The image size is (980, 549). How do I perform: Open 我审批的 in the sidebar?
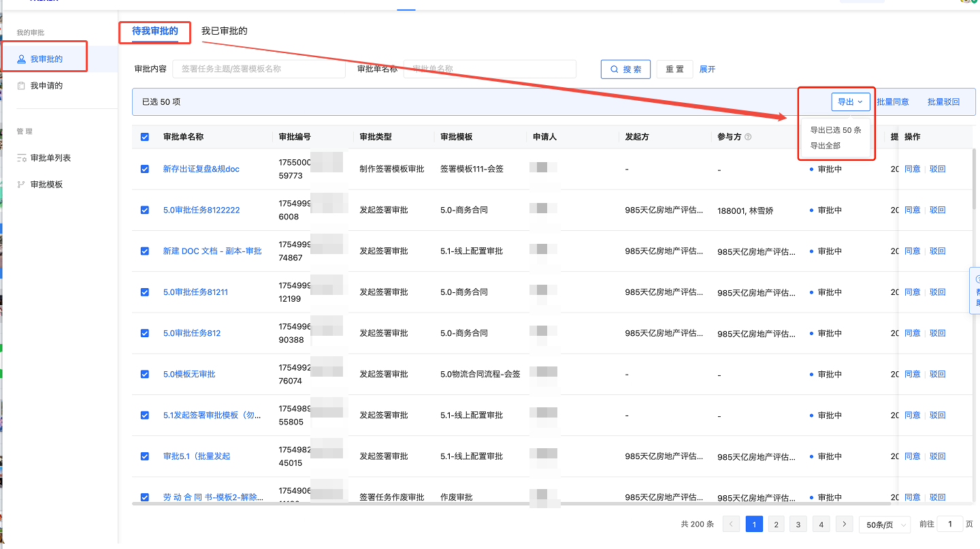pyautogui.click(x=46, y=59)
